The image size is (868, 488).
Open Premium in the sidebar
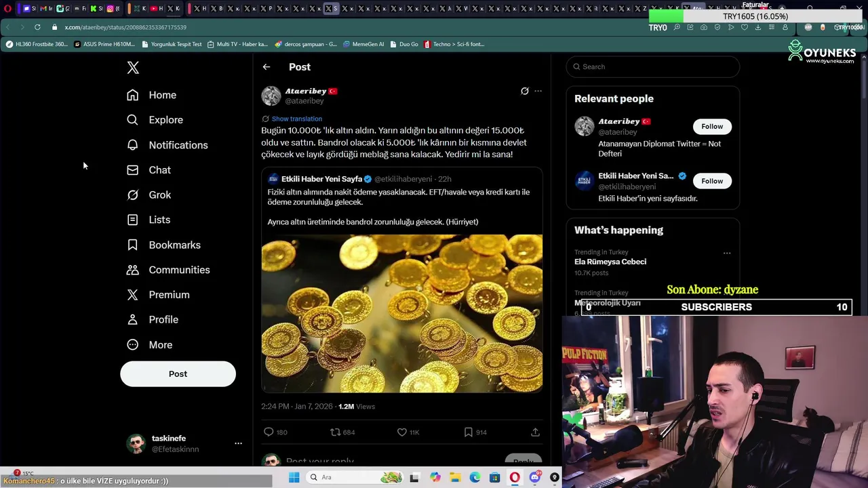(158, 295)
